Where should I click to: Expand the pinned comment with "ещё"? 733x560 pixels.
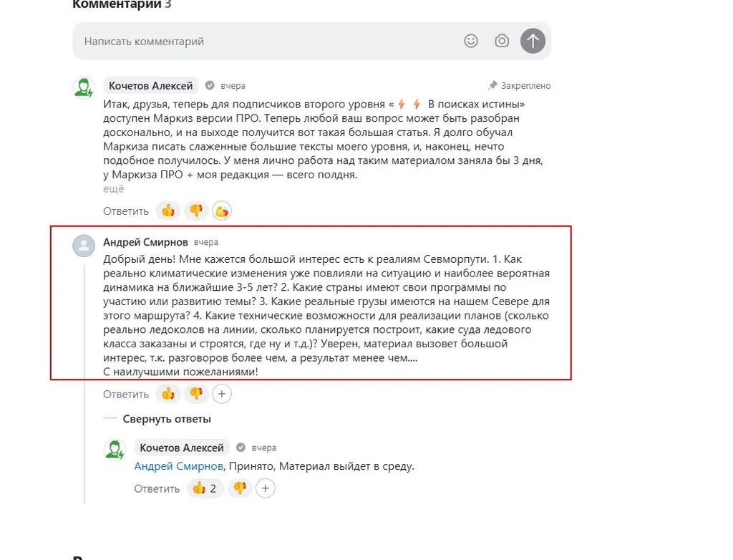(113, 189)
